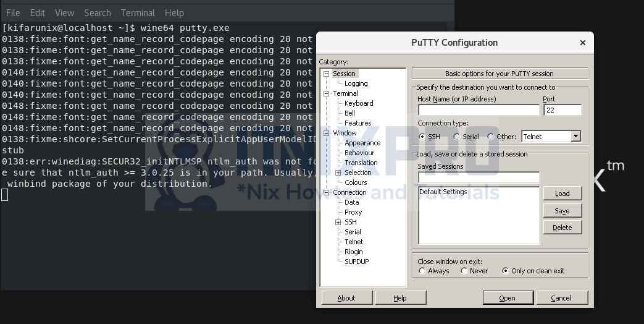Select the Bell category
This screenshot has width=644, height=324.
[349, 113]
